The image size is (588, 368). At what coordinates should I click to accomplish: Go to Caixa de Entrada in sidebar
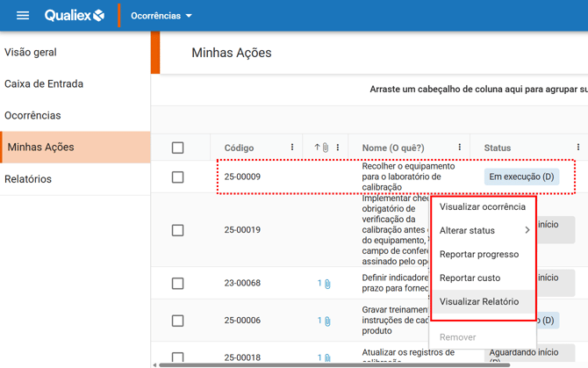(44, 84)
